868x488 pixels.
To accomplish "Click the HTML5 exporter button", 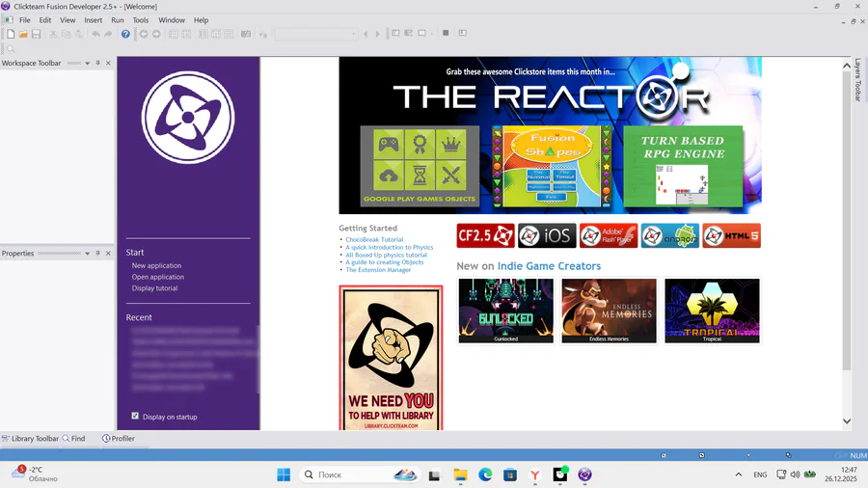I will [731, 235].
